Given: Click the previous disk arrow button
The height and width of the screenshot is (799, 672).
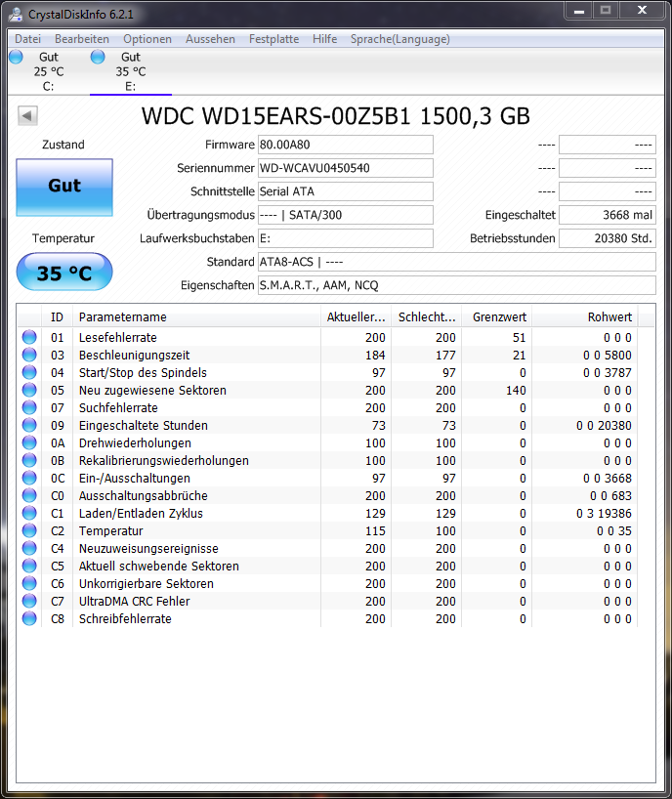Looking at the screenshot, I should tap(27, 115).
